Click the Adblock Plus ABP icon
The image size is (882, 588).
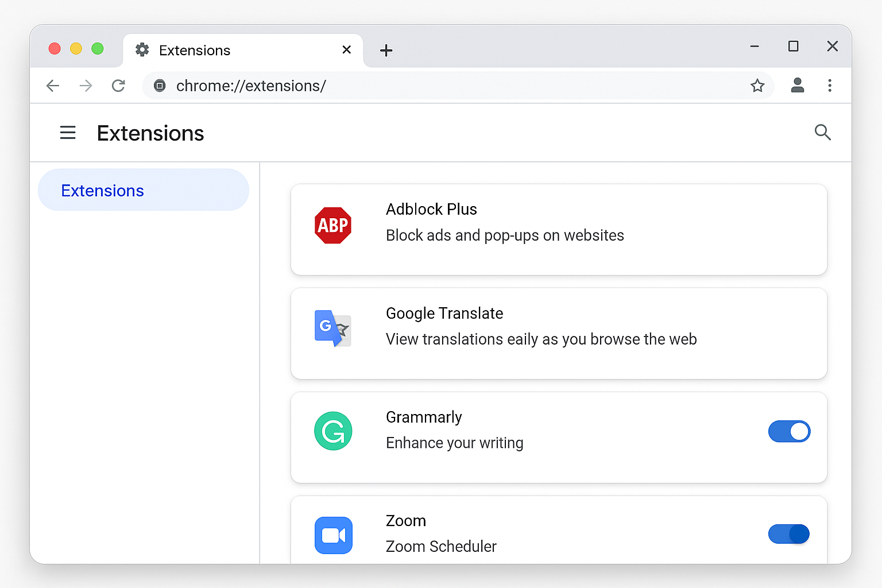click(333, 225)
